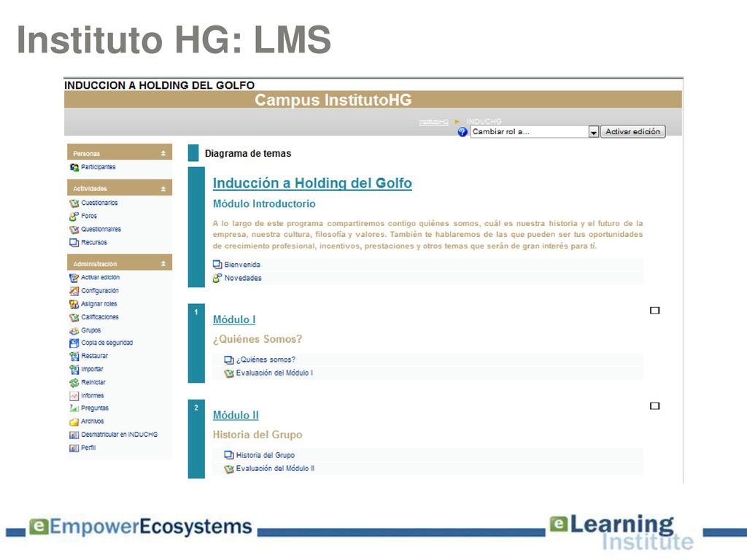Open the Foros link
This screenshot has width=747, height=560.
(88, 216)
